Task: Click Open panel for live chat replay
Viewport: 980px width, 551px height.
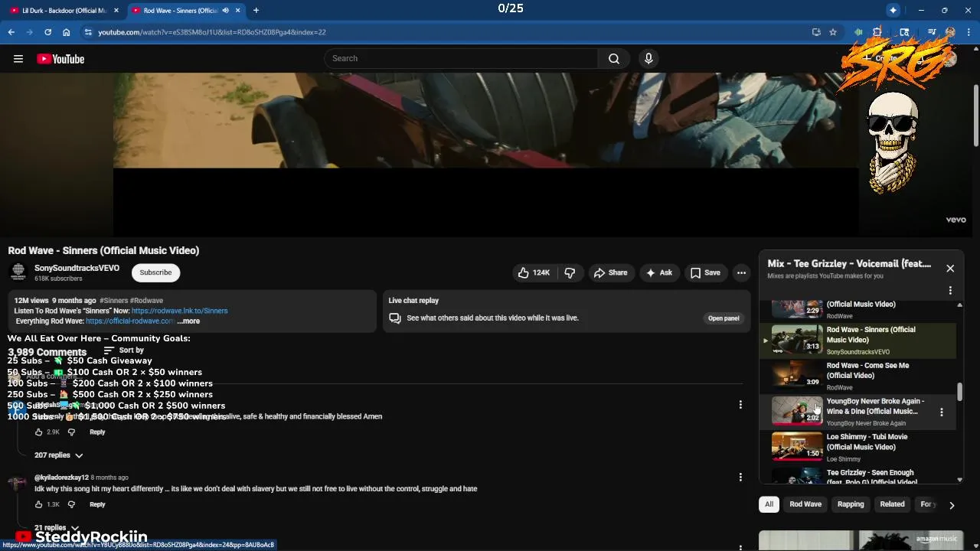Action: 724,318
